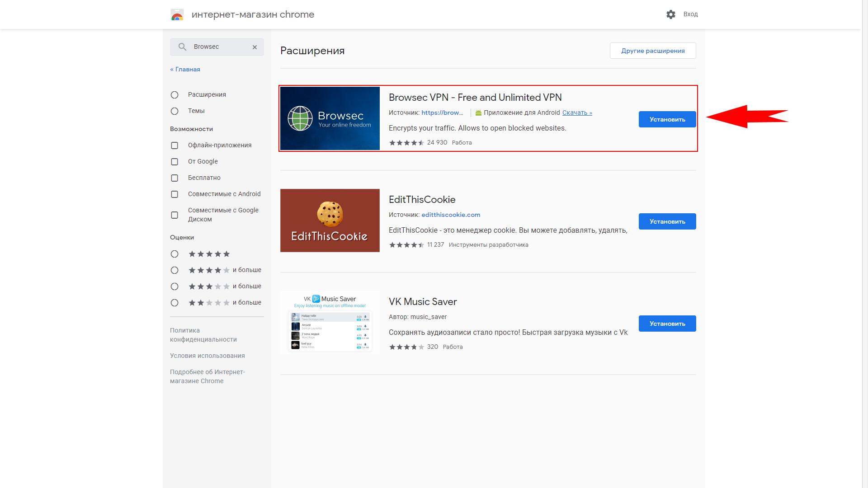868x488 pixels.
Task: Click the Android app icon beside Browsec
Action: tap(478, 113)
